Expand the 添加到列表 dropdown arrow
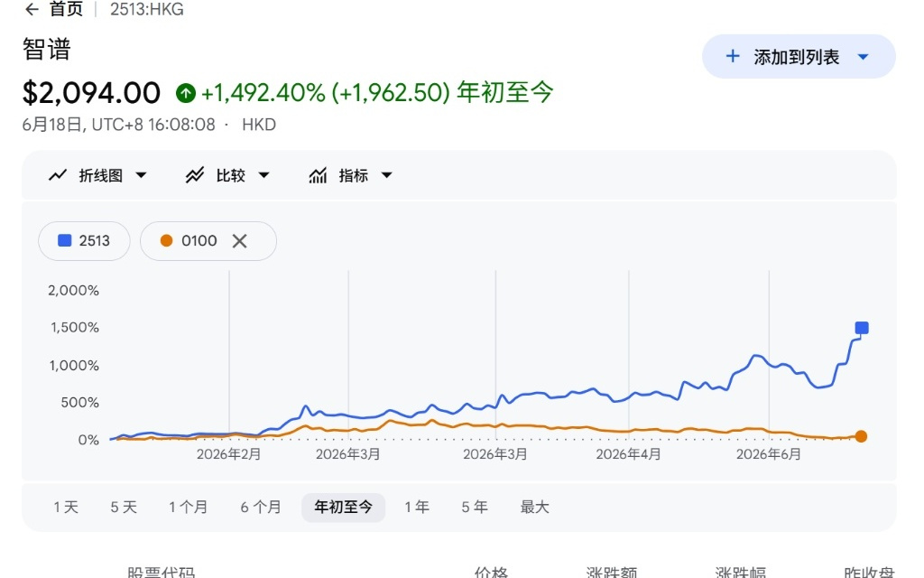 click(864, 57)
